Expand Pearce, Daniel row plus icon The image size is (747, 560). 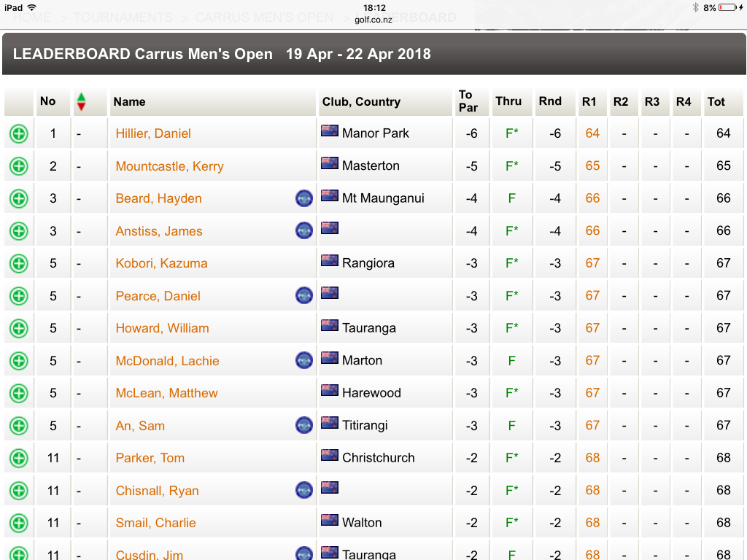point(19,296)
